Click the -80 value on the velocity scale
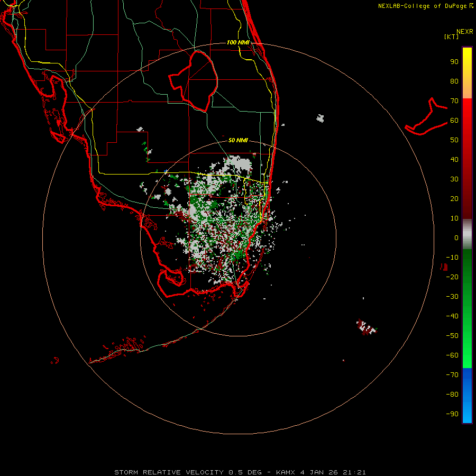476x476 pixels. (452, 395)
